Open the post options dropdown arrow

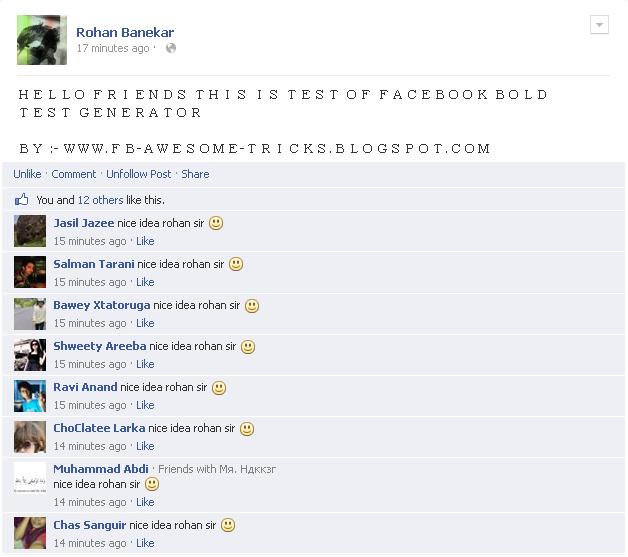click(599, 25)
